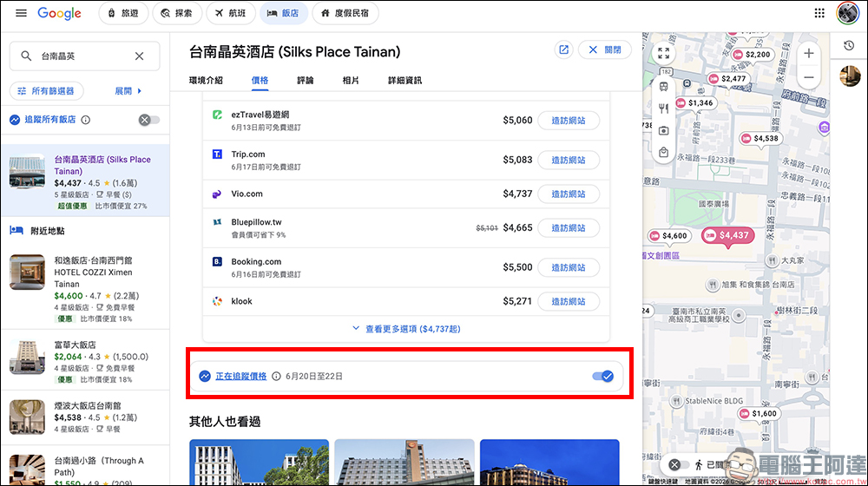
Task: Open the 旅遊 travel section
Action: coord(123,13)
